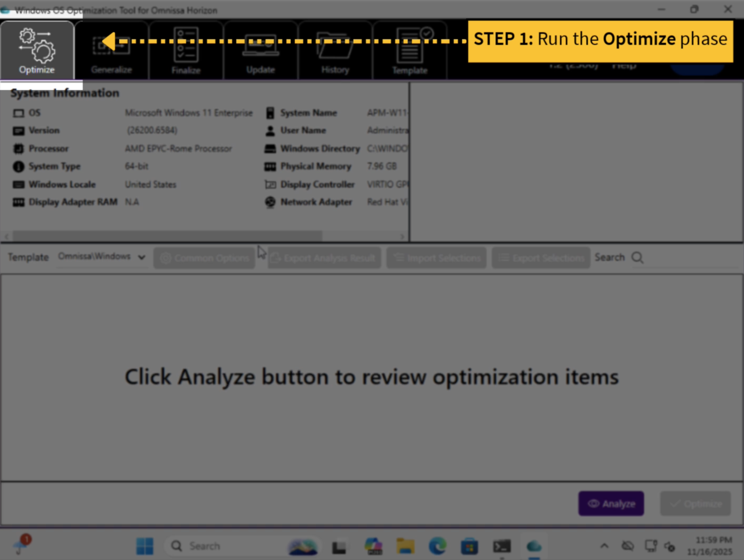Open File Explorer from the taskbar

point(405,546)
